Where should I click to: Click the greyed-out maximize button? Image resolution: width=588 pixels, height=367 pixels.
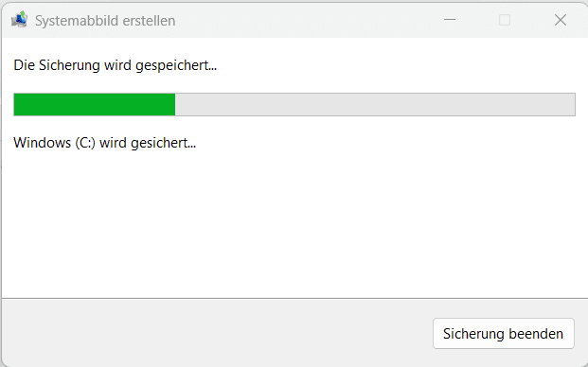click(x=505, y=20)
